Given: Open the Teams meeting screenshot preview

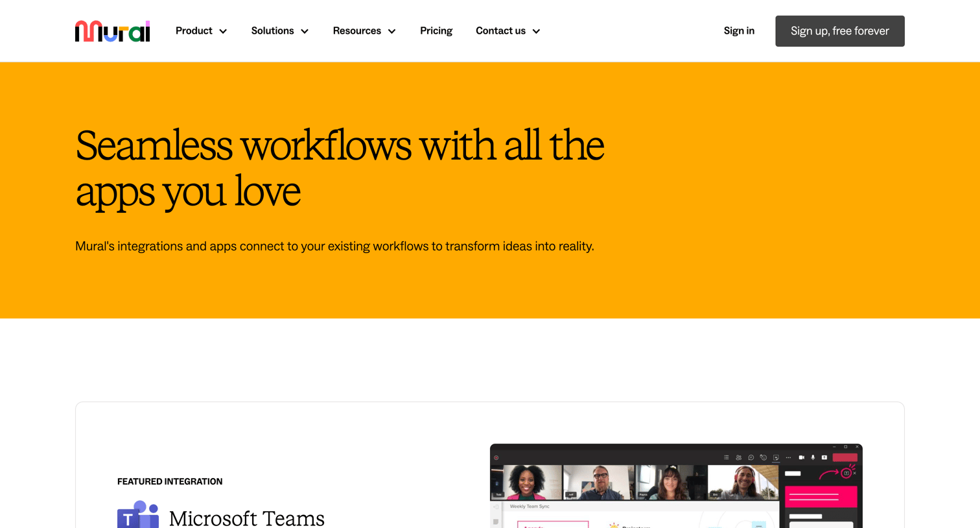Looking at the screenshot, I should [x=676, y=486].
